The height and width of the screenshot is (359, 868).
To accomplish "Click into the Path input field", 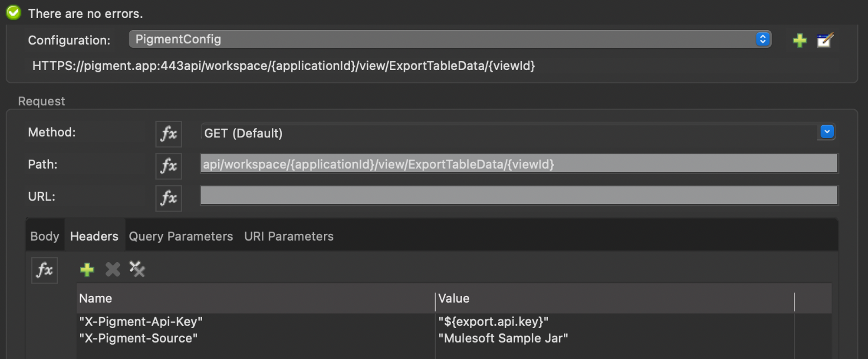I will click(519, 164).
